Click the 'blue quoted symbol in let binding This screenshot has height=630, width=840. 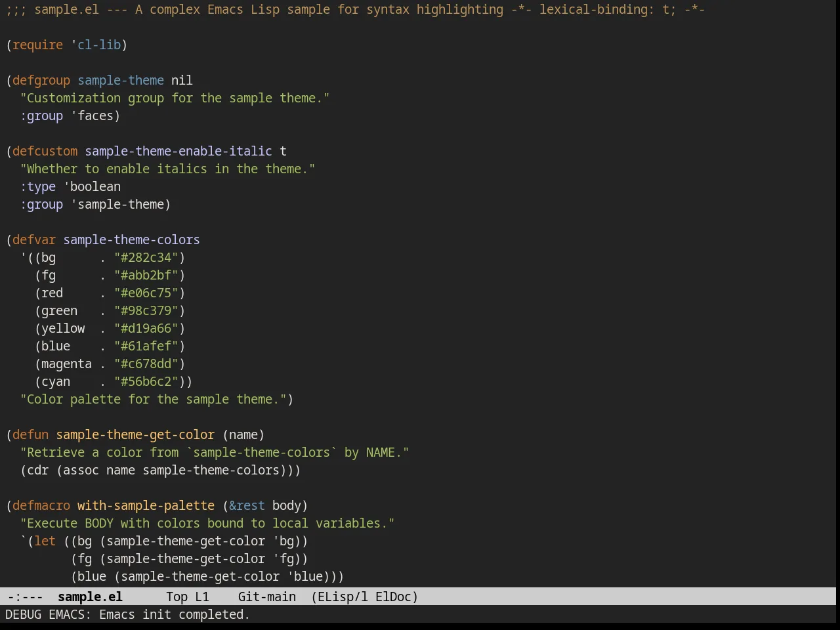point(304,576)
